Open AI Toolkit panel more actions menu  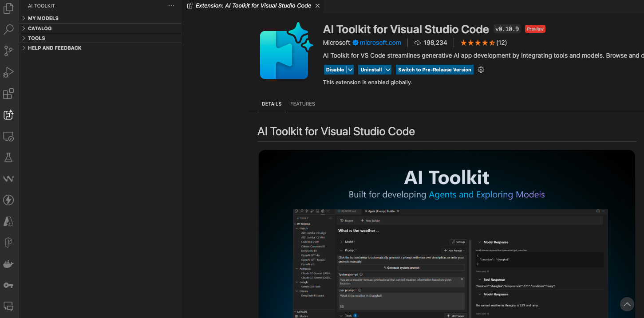171,6
